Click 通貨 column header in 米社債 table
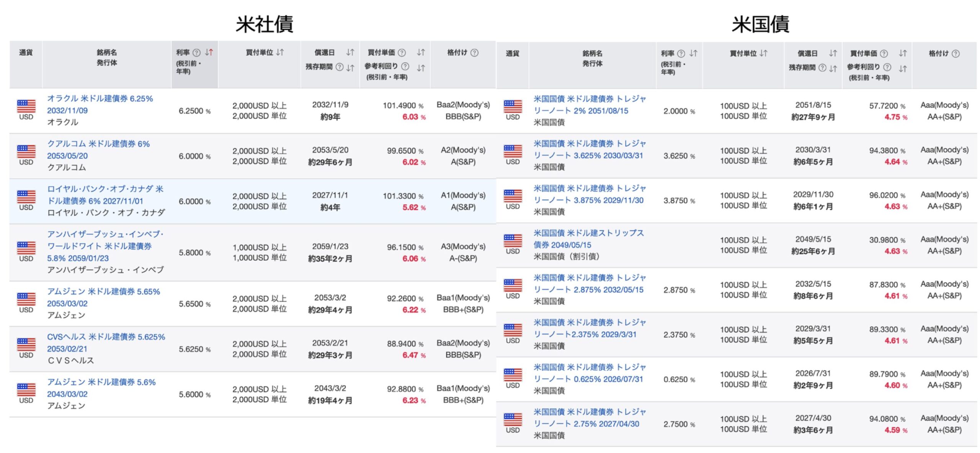Screen dimensions: 980x453 [x=26, y=52]
